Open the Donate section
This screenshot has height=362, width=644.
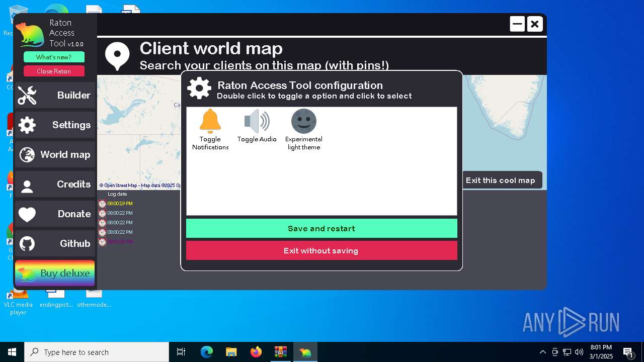pos(55,214)
